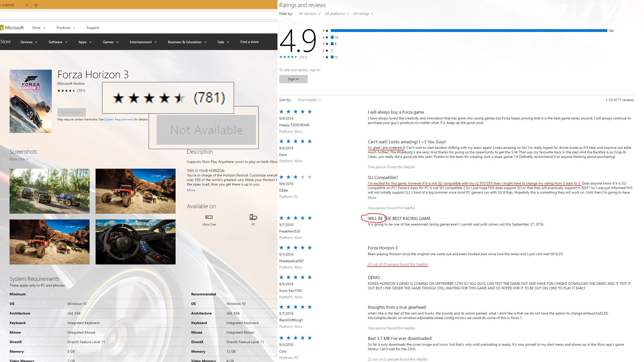
Task: Click the 4 star rating bar
Action: [332, 37]
